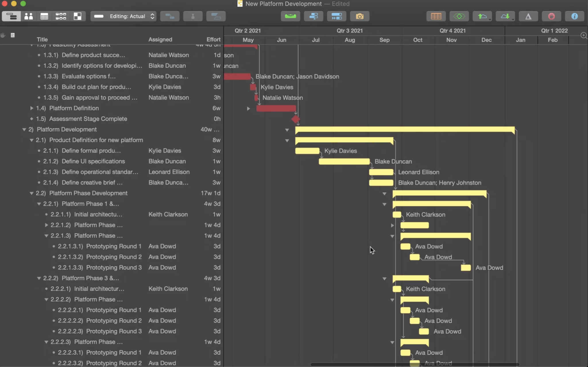Click the Publish cloud upload button
This screenshot has width=588, height=367.
tap(482, 16)
